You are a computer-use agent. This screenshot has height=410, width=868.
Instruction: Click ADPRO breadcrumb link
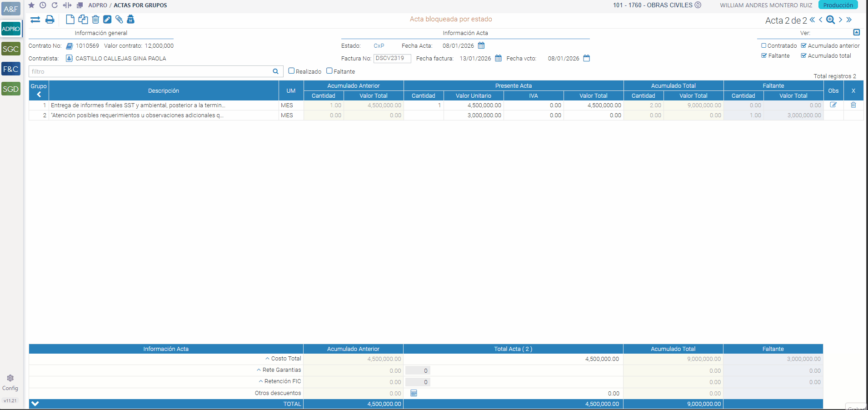(98, 5)
